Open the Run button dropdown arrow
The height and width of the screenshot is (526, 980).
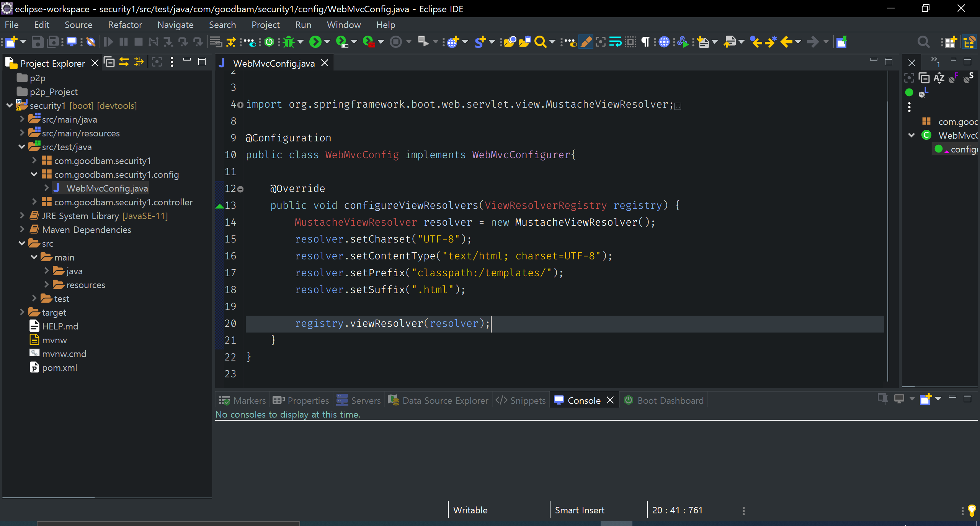(x=327, y=42)
